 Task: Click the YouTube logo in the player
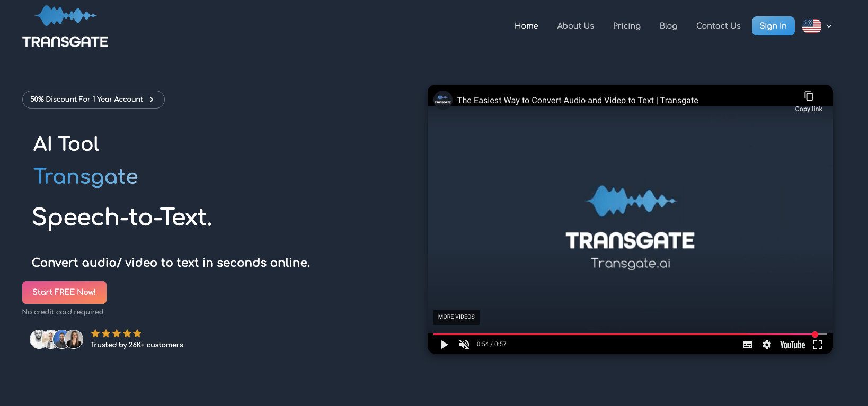tap(792, 345)
